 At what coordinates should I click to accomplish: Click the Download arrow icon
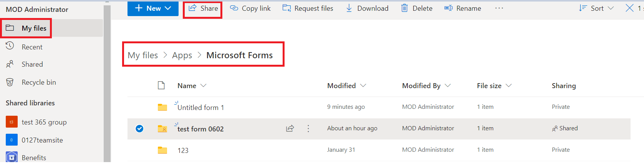pyautogui.click(x=349, y=8)
